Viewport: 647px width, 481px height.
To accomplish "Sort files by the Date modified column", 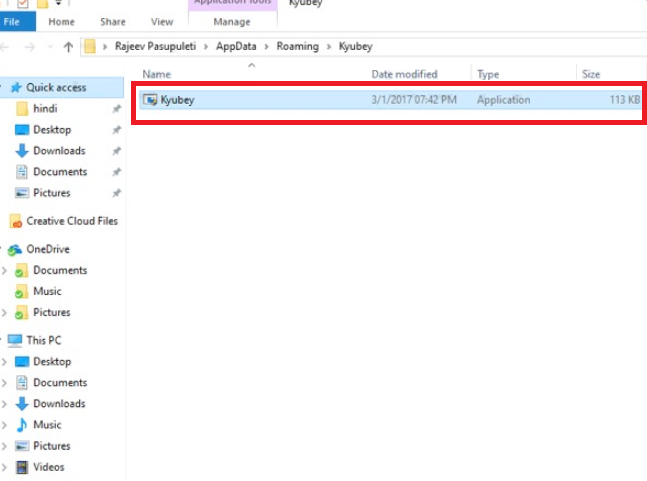I will tap(404, 74).
